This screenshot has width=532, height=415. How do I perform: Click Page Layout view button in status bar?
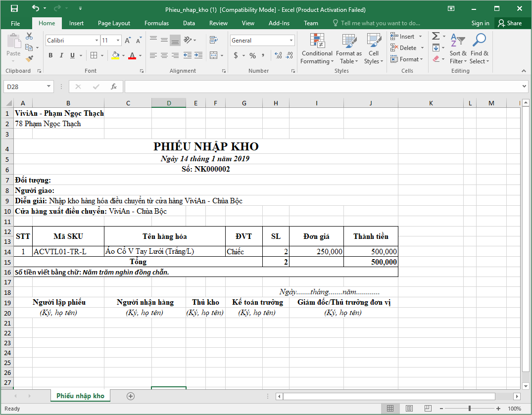[409, 409]
